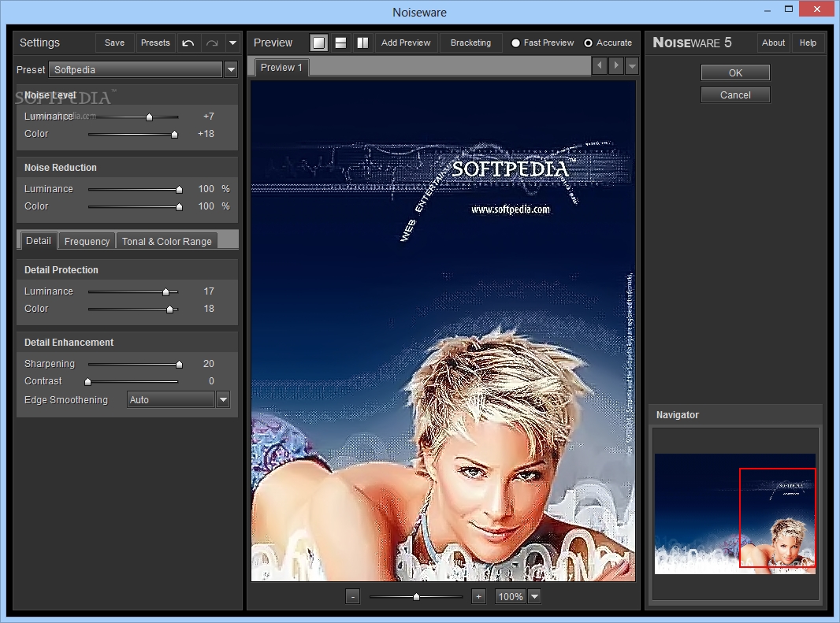Select vertical split preview layout
Image resolution: width=840 pixels, height=623 pixels.
click(x=362, y=43)
